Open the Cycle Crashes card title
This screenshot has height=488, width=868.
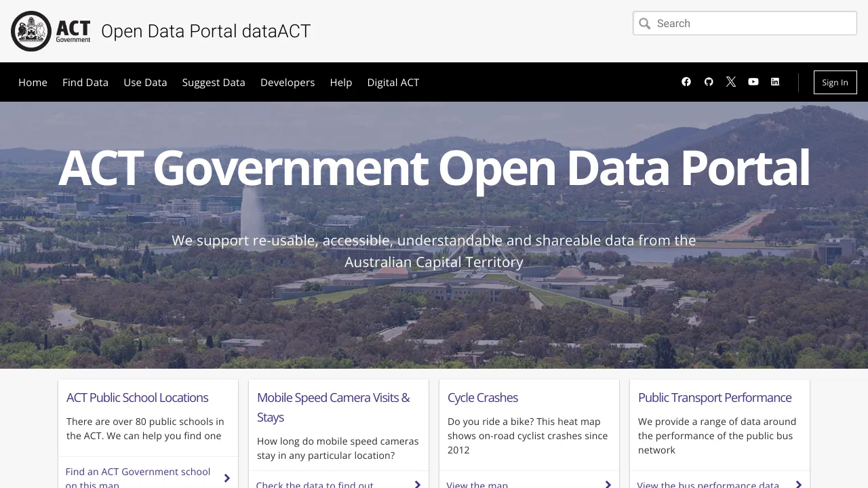[x=483, y=398]
